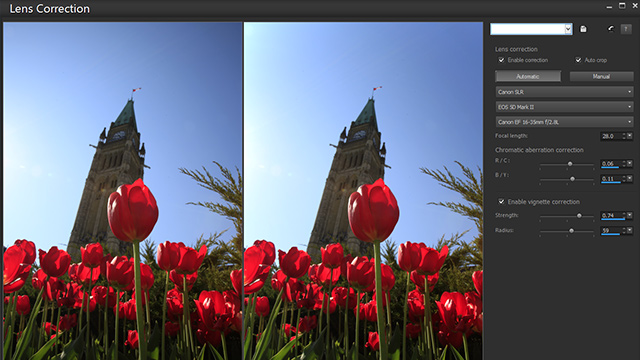
Task: Open help with the question mark icon
Action: click(x=626, y=29)
